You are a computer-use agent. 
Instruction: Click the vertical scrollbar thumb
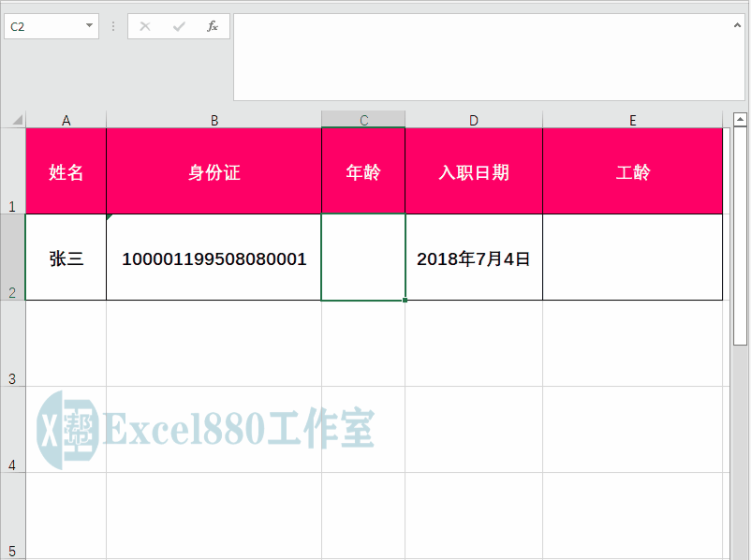tap(740, 235)
